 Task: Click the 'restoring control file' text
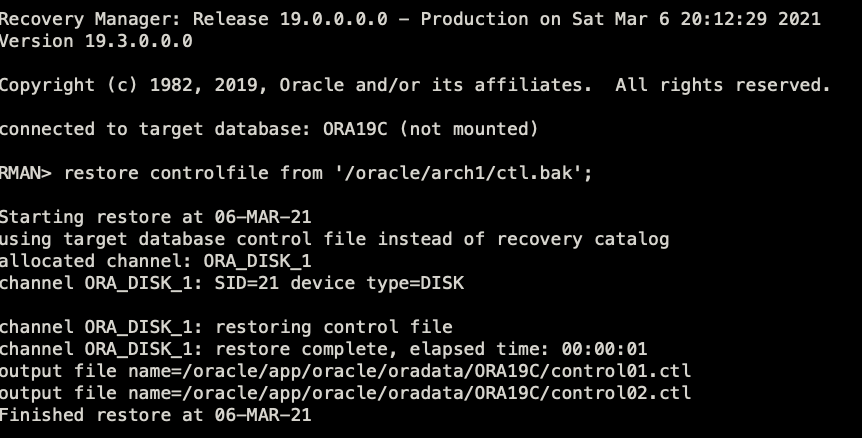click(334, 327)
